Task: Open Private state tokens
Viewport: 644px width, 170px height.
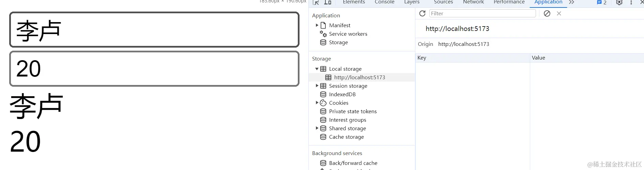Action: click(x=353, y=111)
